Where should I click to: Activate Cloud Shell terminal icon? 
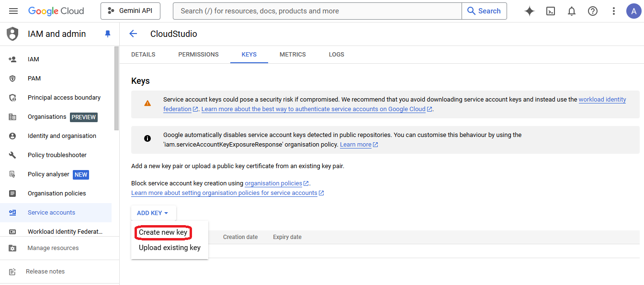[551, 11]
